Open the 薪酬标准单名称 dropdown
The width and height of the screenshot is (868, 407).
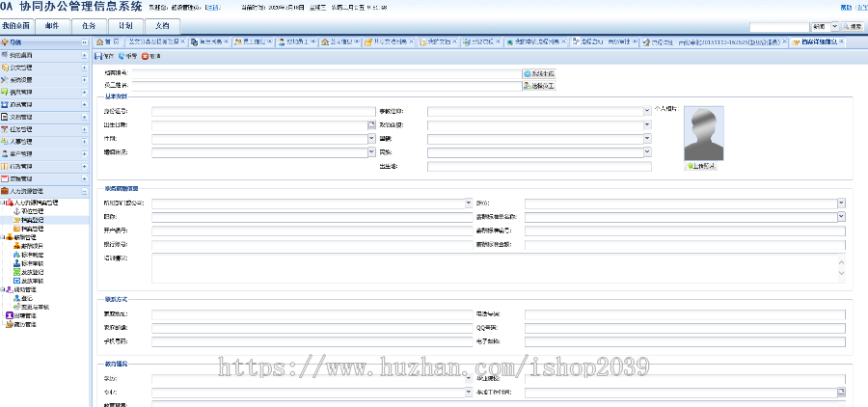click(841, 217)
